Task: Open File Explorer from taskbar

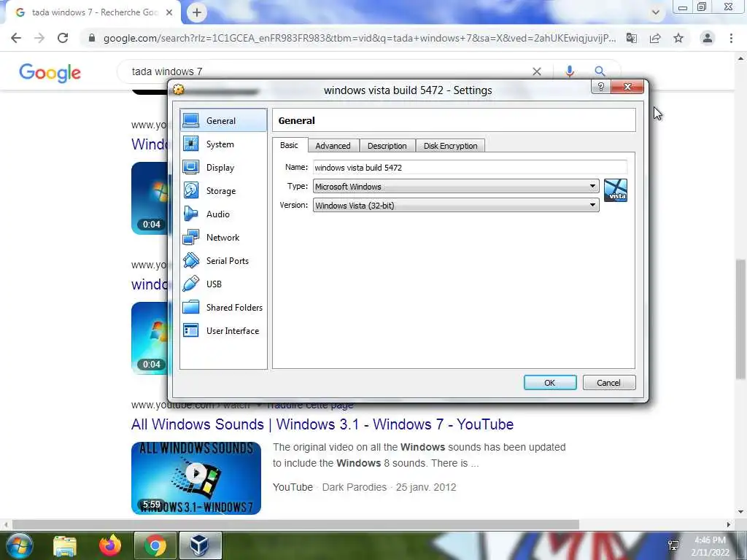Action: tap(65, 545)
